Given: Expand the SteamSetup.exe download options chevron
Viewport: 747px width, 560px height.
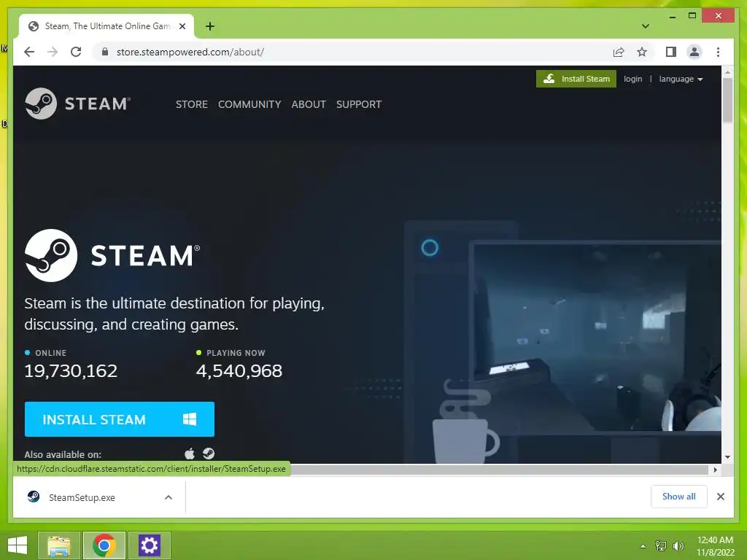Looking at the screenshot, I should [169, 497].
